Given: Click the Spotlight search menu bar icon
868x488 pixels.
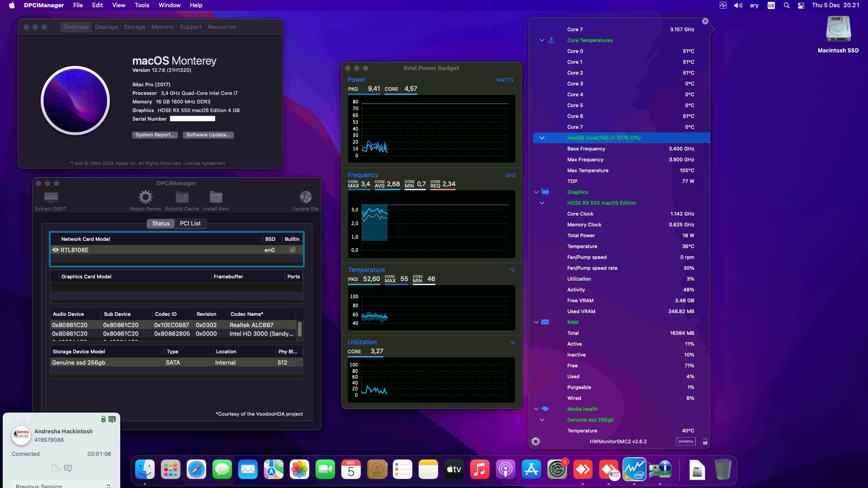Looking at the screenshot, I should 787,5.
